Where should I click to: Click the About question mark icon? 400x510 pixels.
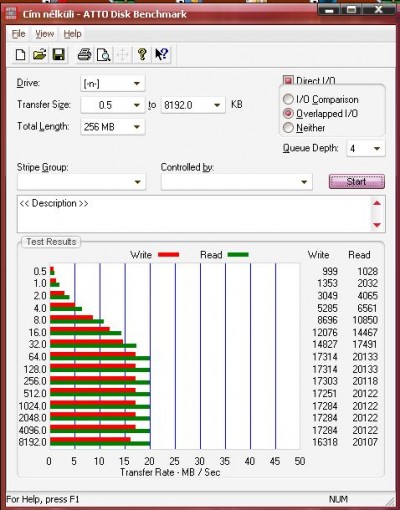click(142, 54)
